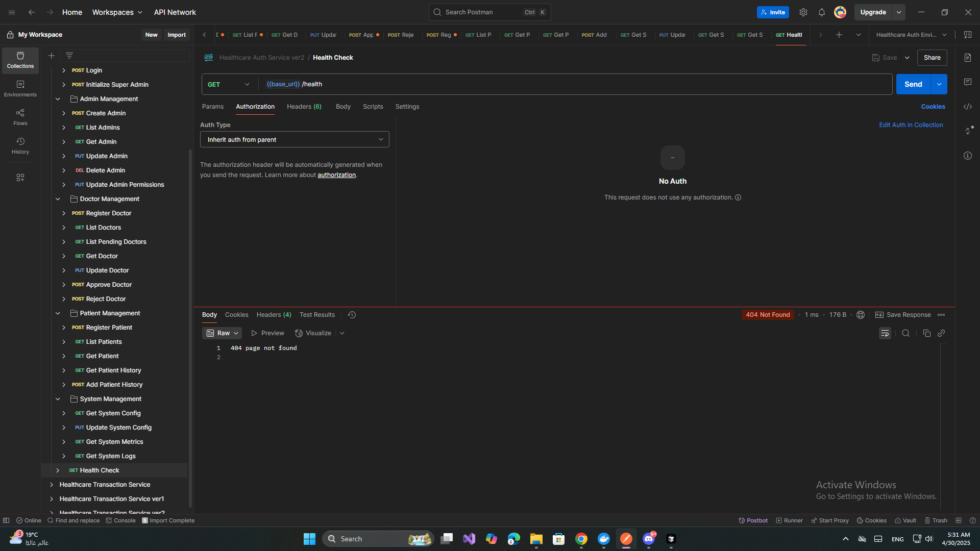Open the Flows sidebar panel
Viewport: 980px width, 551px height.
click(20, 117)
